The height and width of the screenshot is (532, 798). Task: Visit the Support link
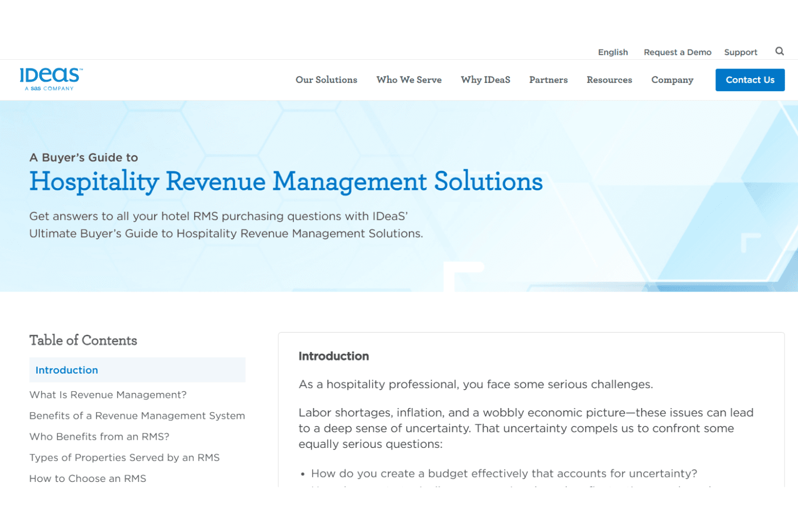[x=741, y=52]
